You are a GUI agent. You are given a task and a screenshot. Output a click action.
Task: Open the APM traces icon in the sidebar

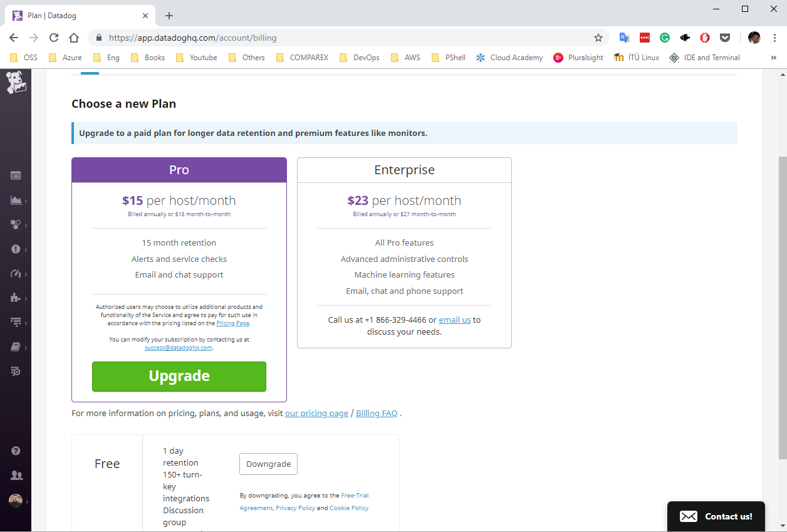pos(16,322)
